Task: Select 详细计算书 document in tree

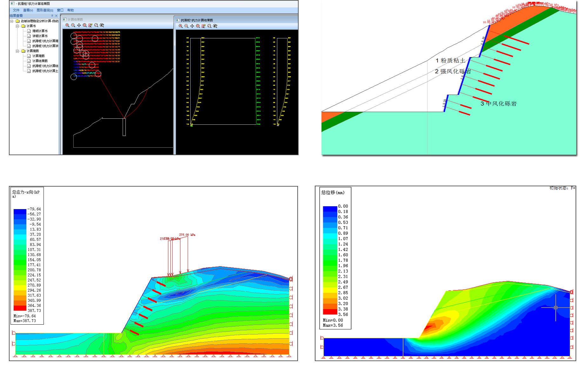Action: (x=40, y=36)
